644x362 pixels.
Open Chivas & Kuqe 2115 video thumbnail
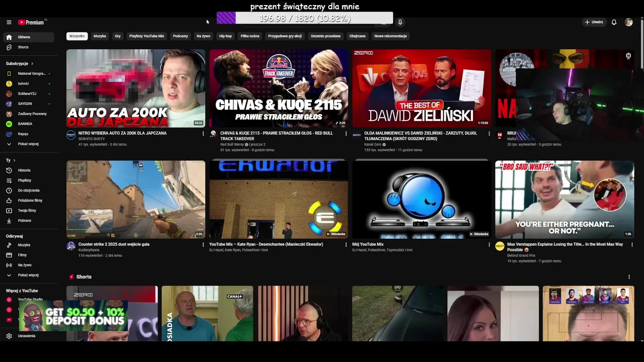[x=279, y=88]
